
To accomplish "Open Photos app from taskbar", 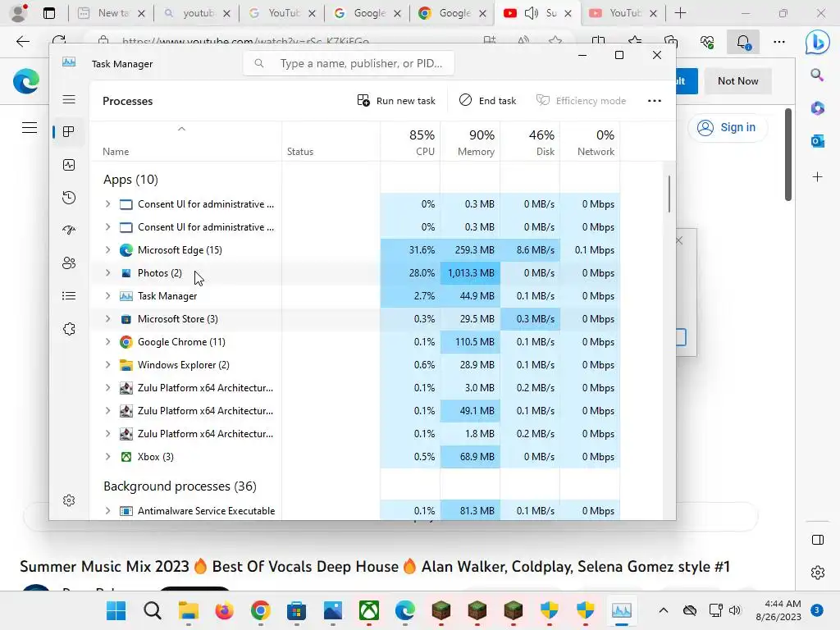I will click(333, 610).
